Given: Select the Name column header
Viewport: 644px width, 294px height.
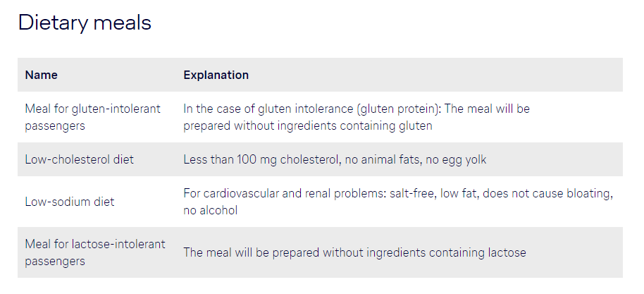Looking at the screenshot, I should tap(42, 75).
